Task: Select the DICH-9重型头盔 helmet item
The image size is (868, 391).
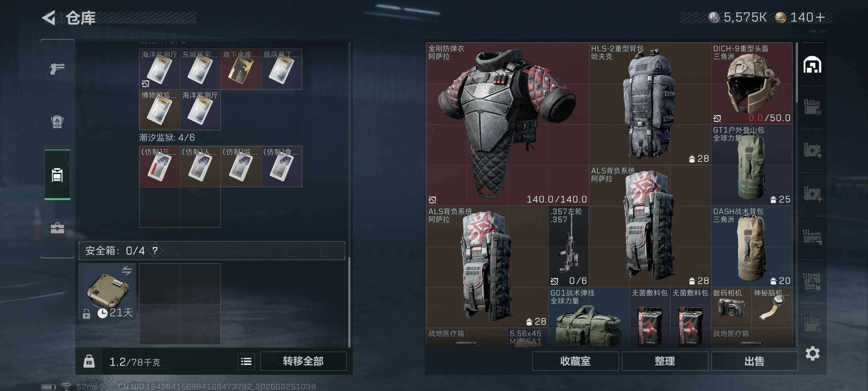Action: point(752,83)
